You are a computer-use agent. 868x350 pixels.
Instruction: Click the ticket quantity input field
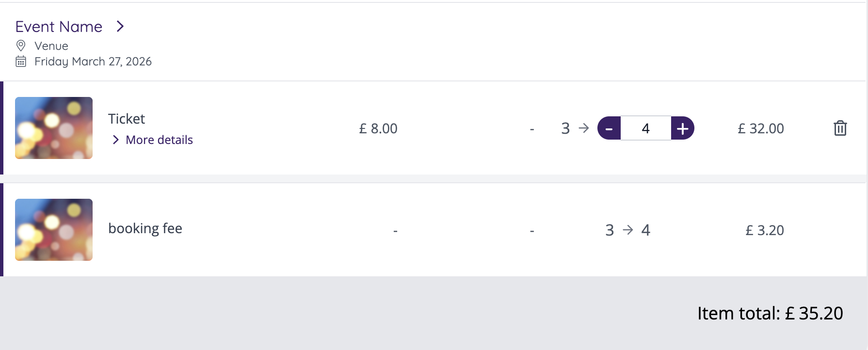(645, 128)
